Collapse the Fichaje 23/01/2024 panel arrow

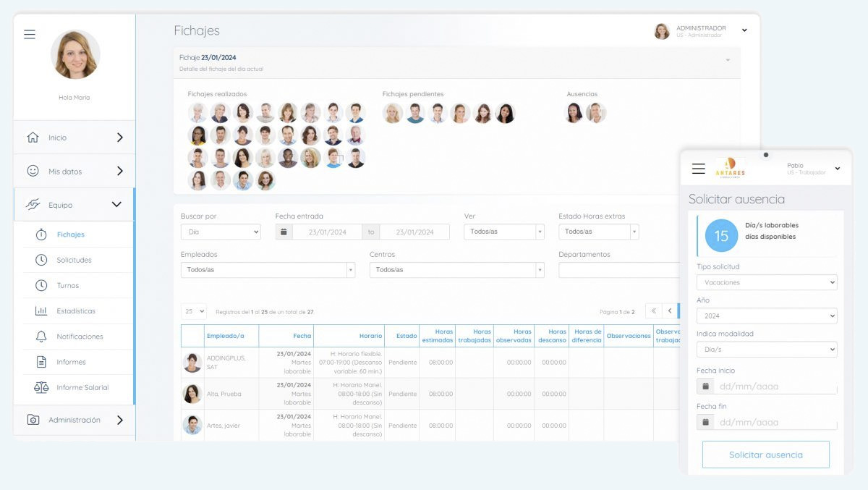point(728,60)
